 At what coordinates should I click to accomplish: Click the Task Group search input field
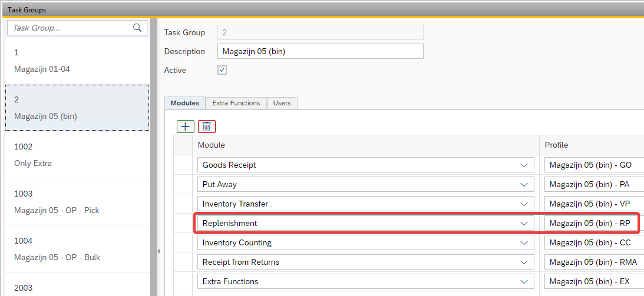[x=70, y=28]
